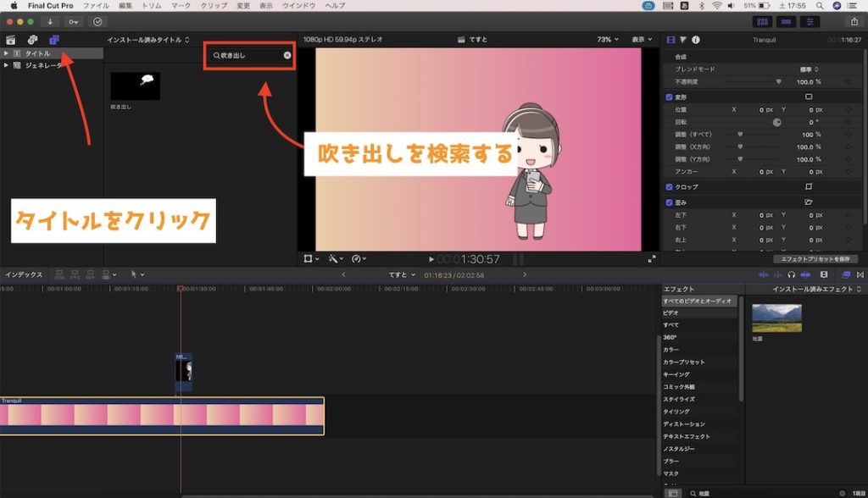This screenshot has width=868, height=498.
Task: Click the crop tool icon below the viewer
Action: tap(307, 258)
